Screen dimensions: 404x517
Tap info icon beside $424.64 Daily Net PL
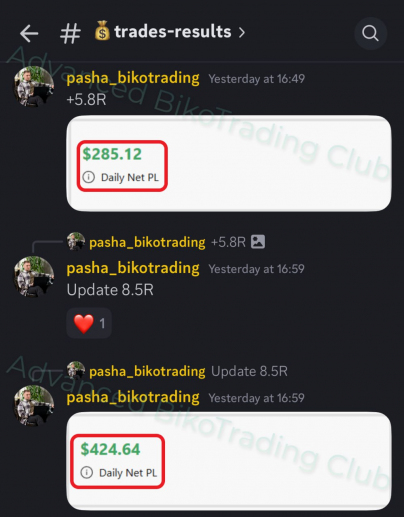pyautogui.click(x=87, y=472)
